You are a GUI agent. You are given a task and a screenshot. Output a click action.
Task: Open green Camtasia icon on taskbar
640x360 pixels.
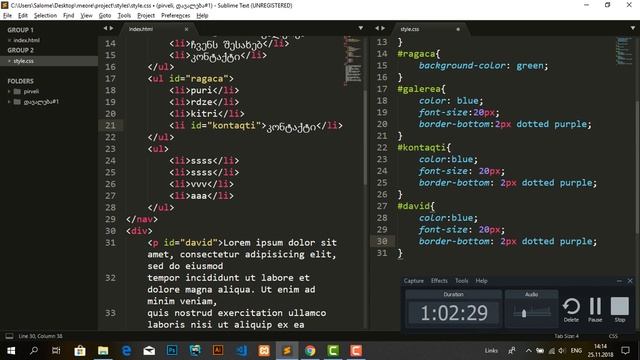333,351
